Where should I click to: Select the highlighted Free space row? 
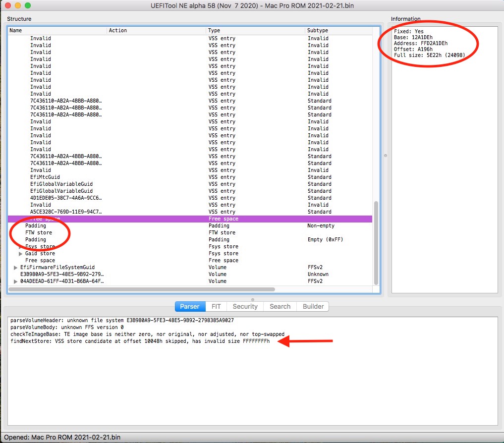pyautogui.click(x=190, y=219)
